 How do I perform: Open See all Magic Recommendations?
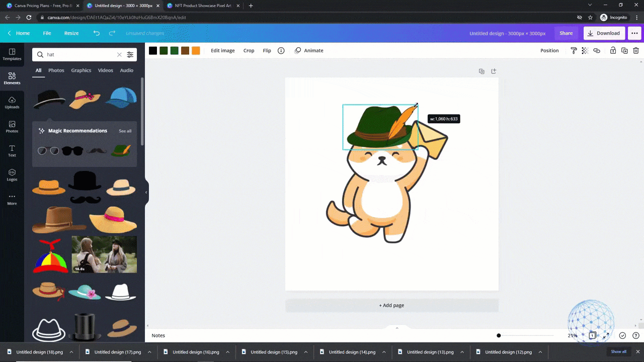point(125,131)
